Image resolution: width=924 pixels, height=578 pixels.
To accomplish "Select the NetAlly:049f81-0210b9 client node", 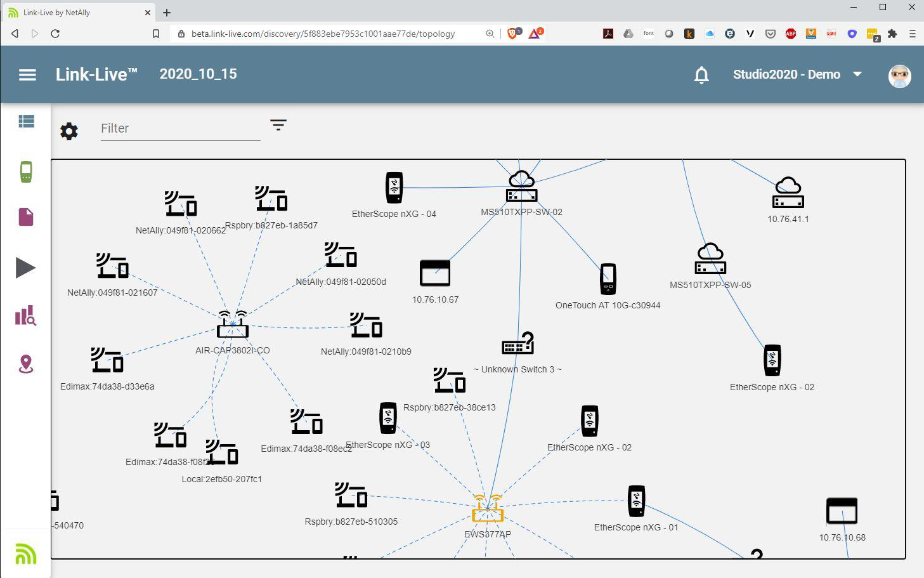I will (366, 325).
